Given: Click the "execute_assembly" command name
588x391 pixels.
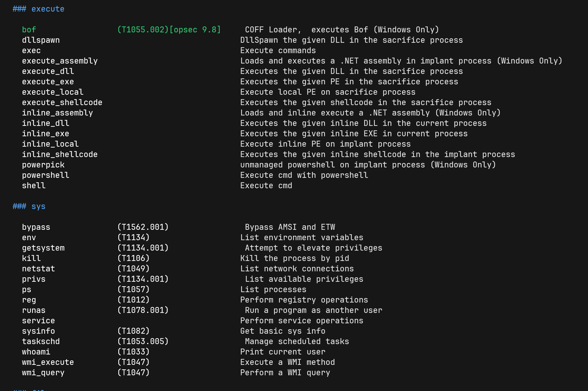Looking at the screenshot, I should click(60, 61).
